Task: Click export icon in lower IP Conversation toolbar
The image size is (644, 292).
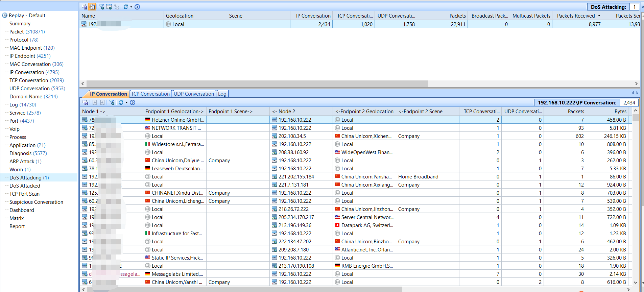Action: coord(85,102)
